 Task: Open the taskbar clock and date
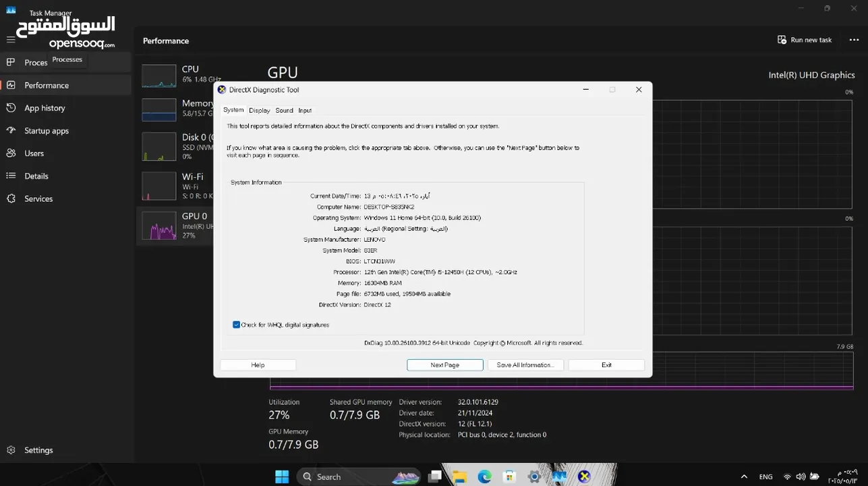(x=844, y=477)
